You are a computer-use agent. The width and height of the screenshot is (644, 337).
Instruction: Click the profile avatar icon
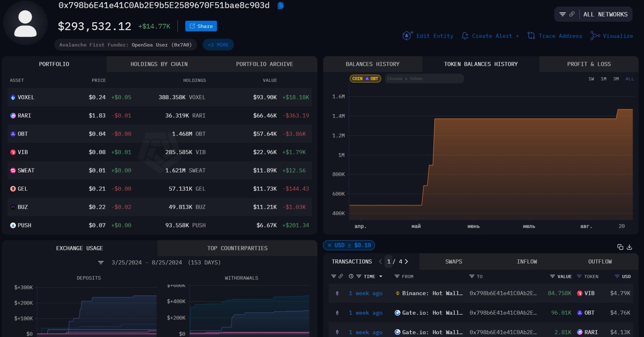(x=25, y=23)
